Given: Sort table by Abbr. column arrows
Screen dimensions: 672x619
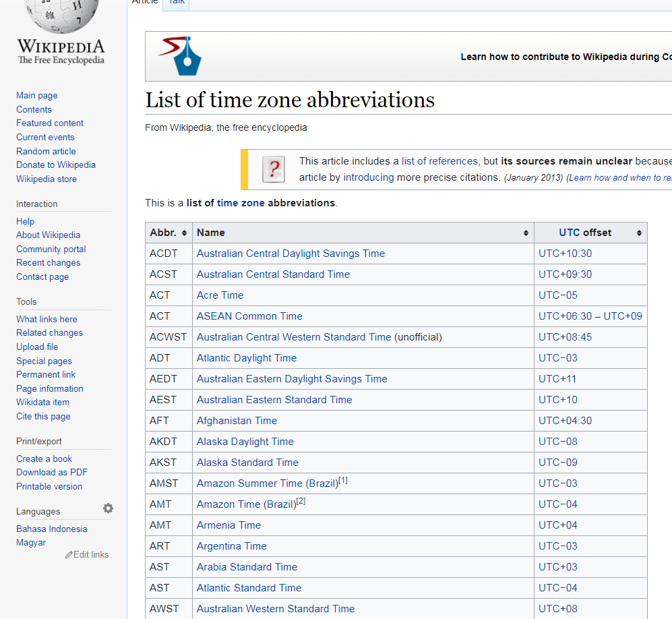Looking at the screenshot, I should coord(185,233).
